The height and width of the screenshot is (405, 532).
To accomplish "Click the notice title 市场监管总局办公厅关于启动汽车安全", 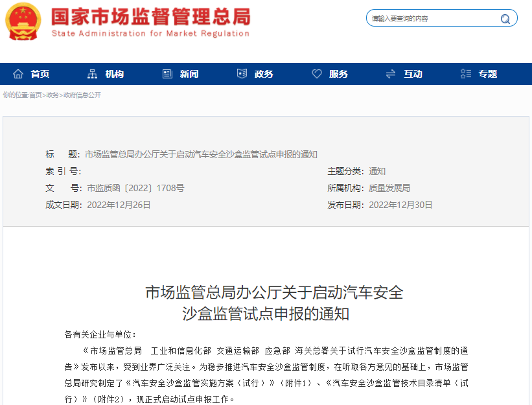I will 273,293.
